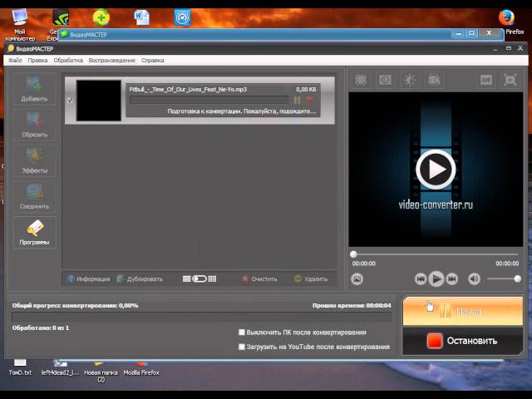532x399 pixels.
Task: Open the Справка menu
Action: coord(152,61)
